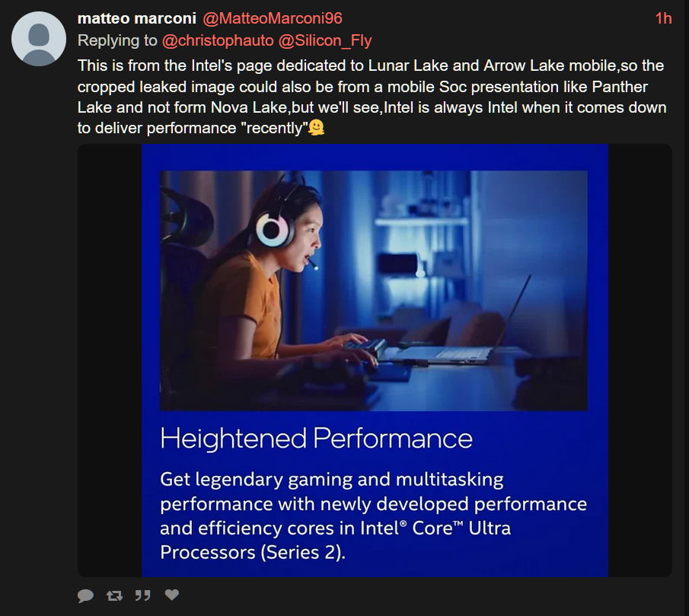Click the "Get legendary gaming" paragraph in image
This screenshot has width=689, height=616.
(x=374, y=515)
